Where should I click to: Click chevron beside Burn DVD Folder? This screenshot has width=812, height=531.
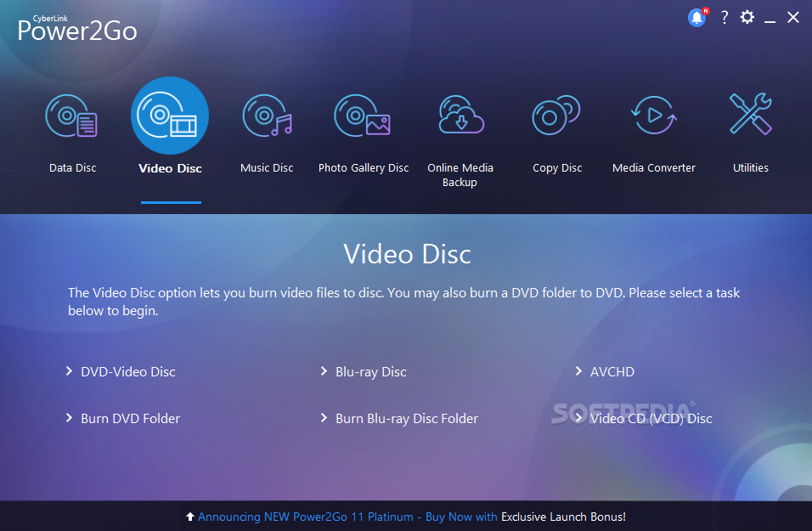click(69, 417)
